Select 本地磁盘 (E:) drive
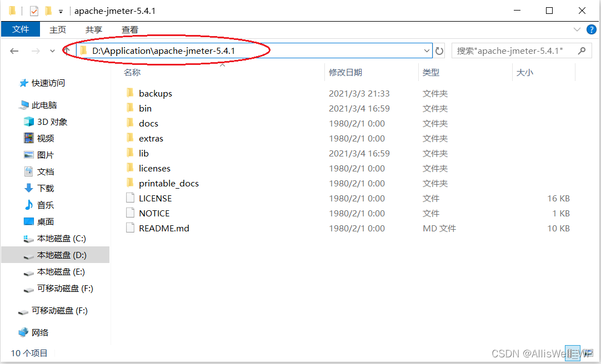 (54, 272)
